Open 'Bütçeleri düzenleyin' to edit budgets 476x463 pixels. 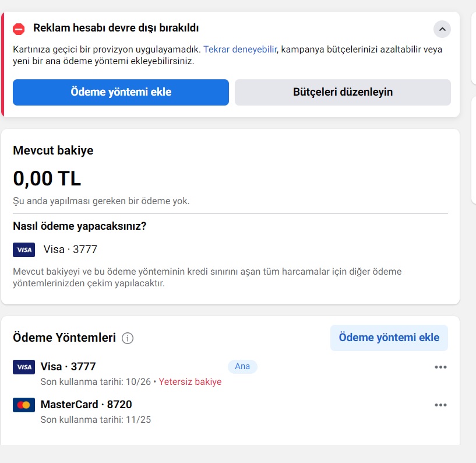pos(343,92)
